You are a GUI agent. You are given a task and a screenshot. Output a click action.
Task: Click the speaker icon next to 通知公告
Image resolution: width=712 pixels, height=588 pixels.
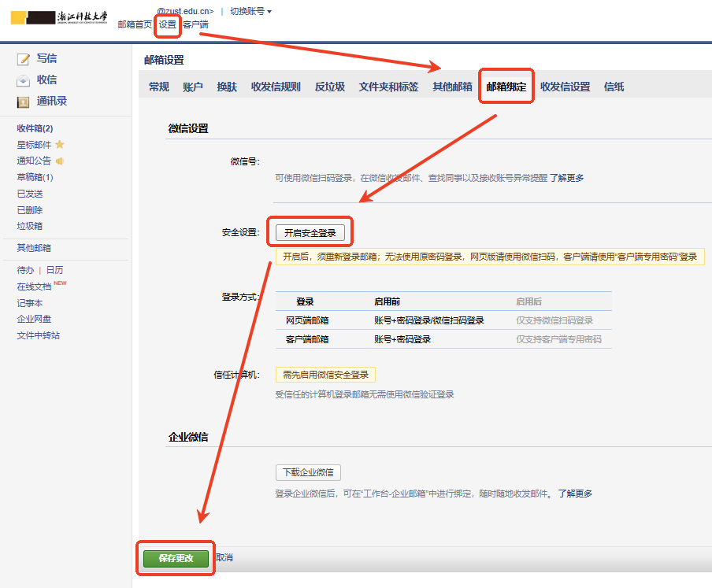click(60, 161)
